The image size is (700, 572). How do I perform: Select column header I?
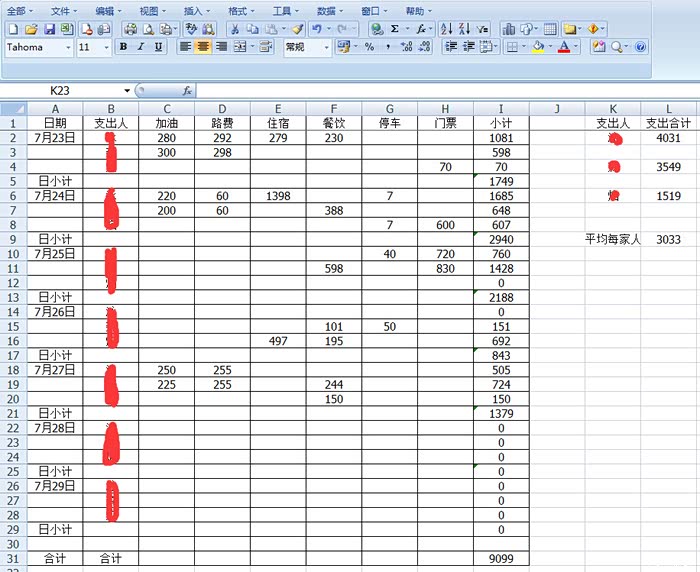coord(501,109)
